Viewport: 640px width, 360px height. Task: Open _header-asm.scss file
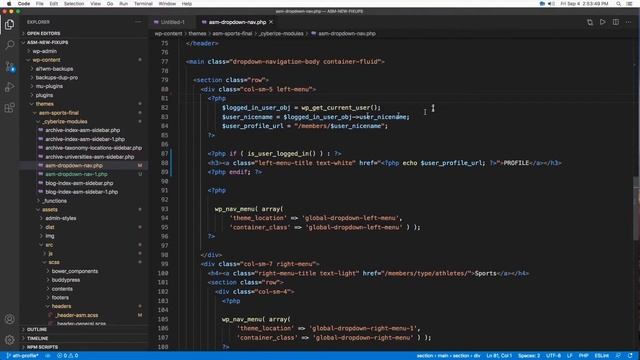(77, 315)
